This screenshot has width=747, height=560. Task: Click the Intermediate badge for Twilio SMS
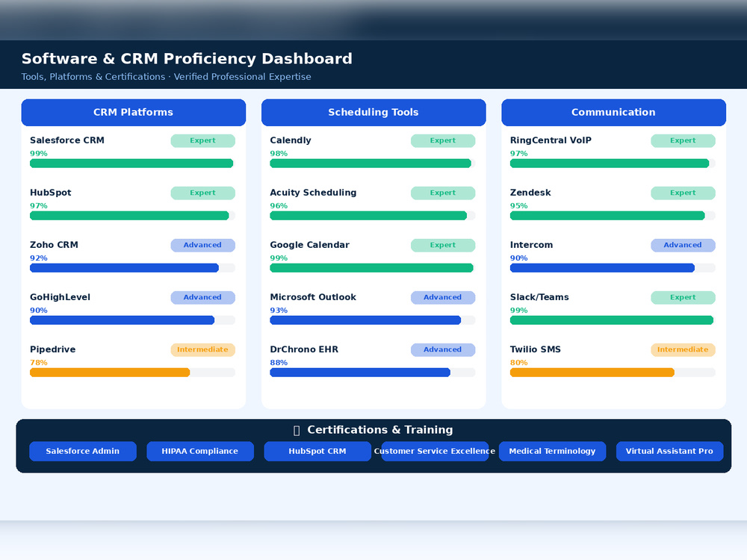(x=684, y=349)
